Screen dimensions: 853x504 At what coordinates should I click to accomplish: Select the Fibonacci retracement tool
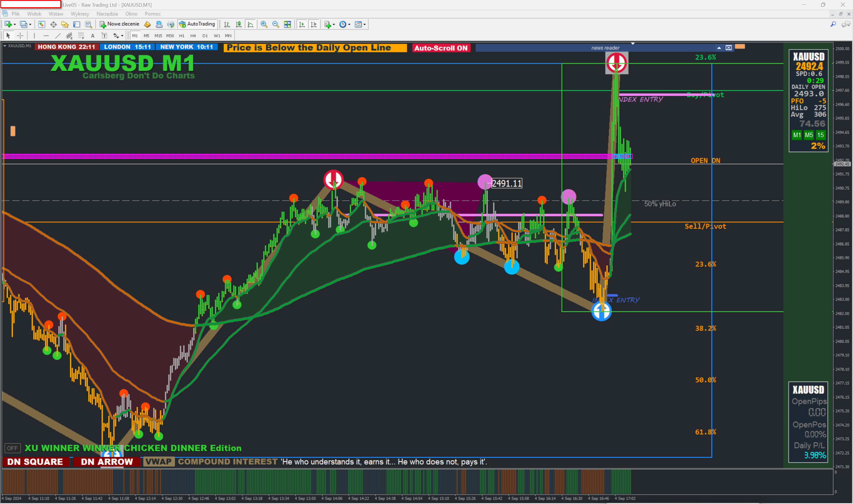[81, 36]
